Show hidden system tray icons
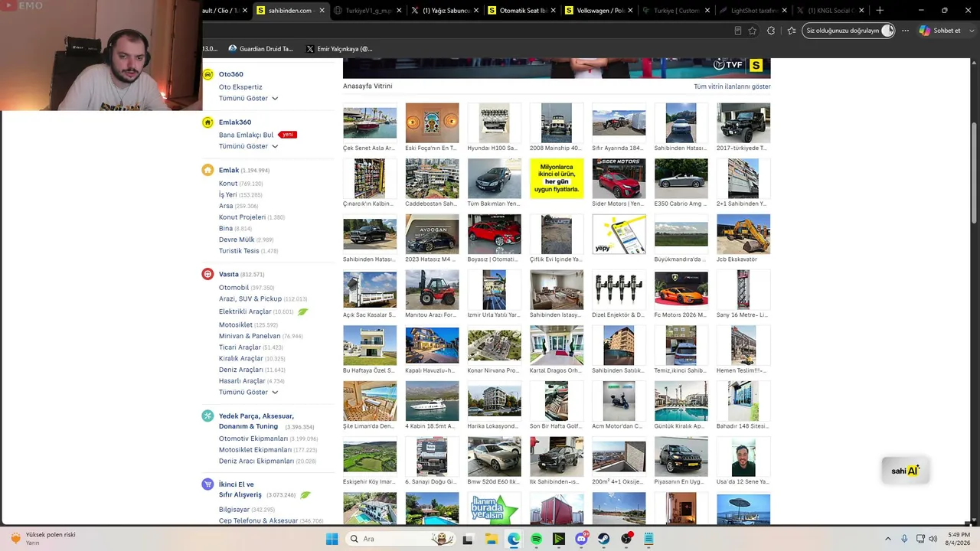Viewport: 980px width, 551px height. pos(888,539)
